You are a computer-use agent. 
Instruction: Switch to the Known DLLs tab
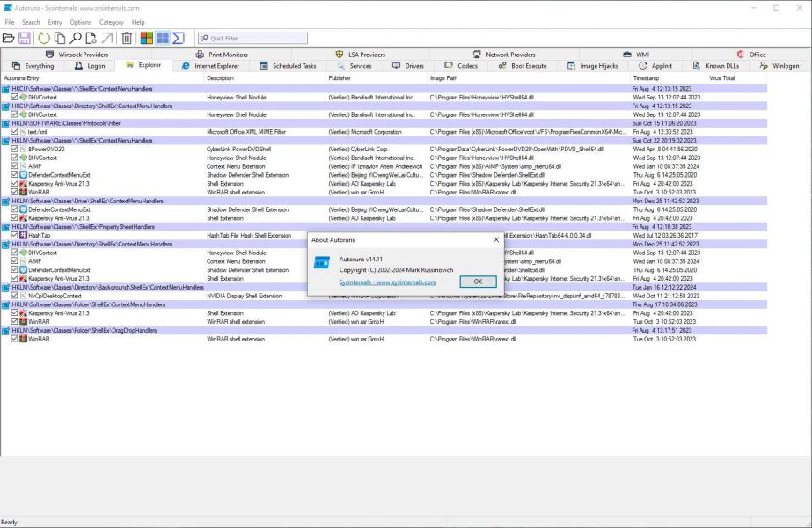click(716, 66)
